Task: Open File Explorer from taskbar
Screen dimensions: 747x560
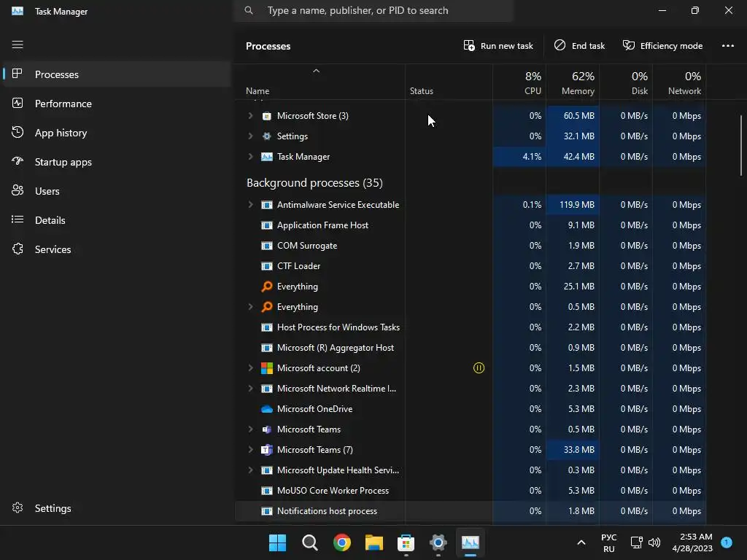Action: pyautogui.click(x=374, y=542)
